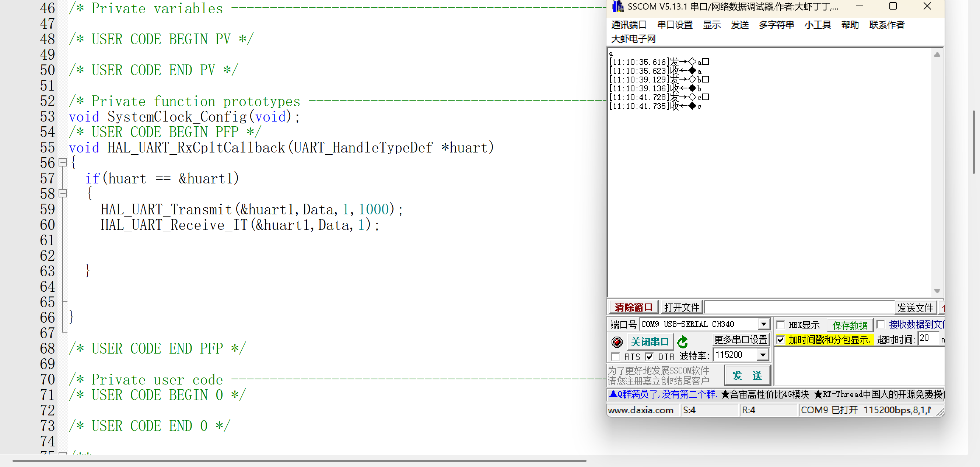
Task: Disable the 加时间戳和分包显示 timestamp checkbox
Action: [781, 339]
